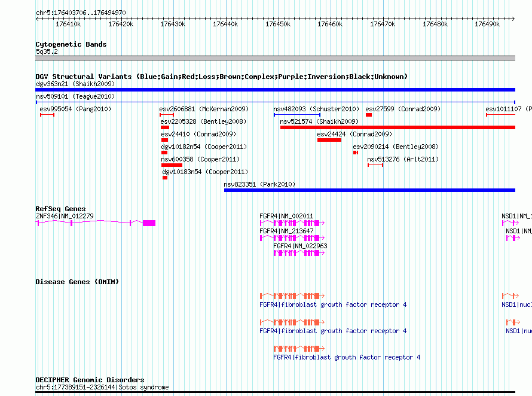The image size is (532, 396).
Task: Click the nsv509101 (Teague2010) variant label
Action: (75, 96)
